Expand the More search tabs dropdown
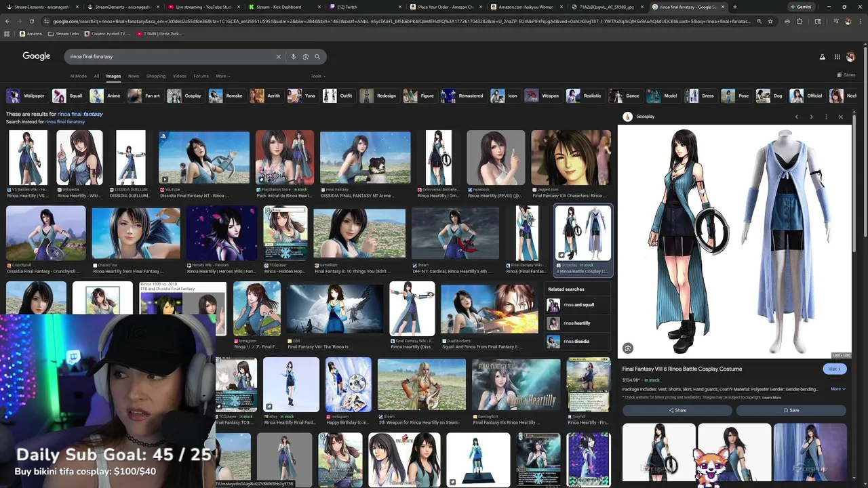This screenshot has width=868, height=488. 223,76
